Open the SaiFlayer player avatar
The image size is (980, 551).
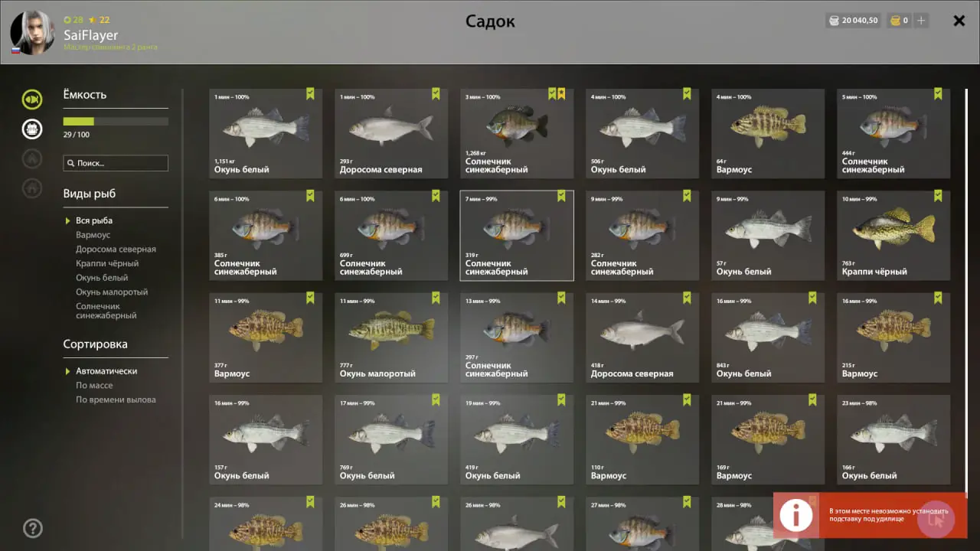point(32,32)
